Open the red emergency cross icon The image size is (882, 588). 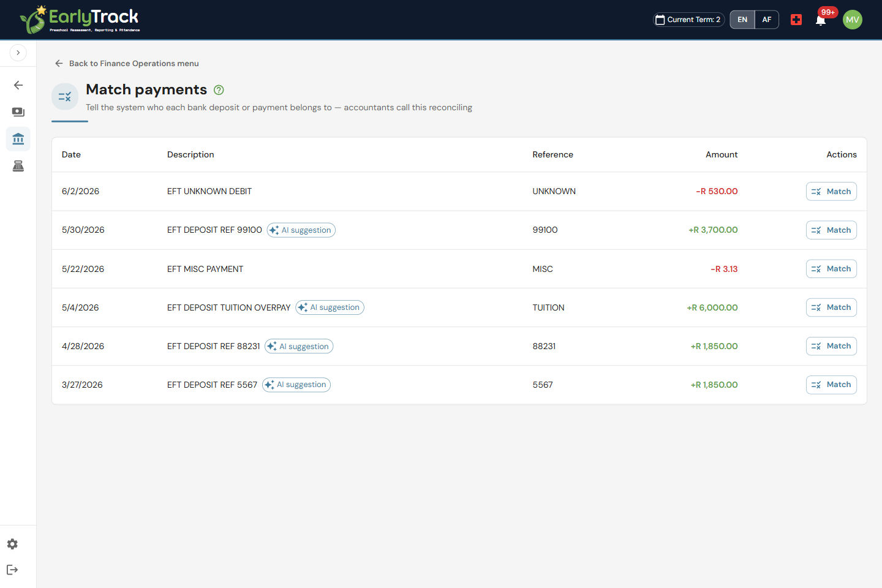coord(796,20)
